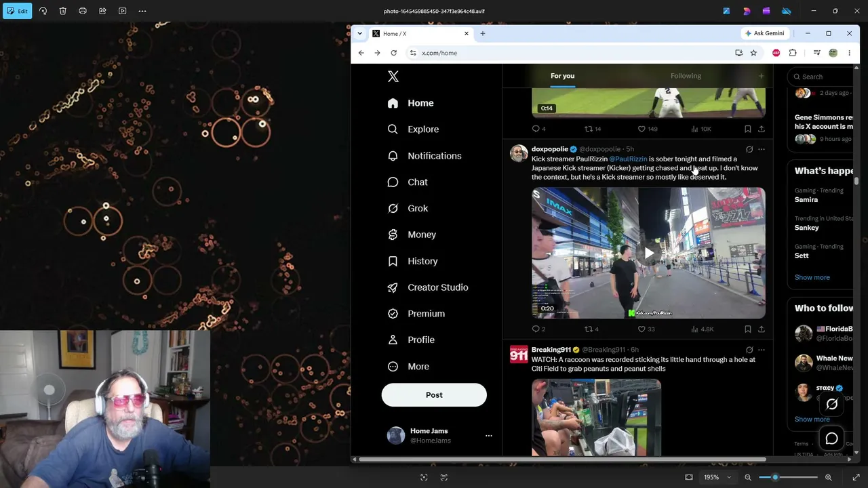
Task: Open Grok in X sidebar
Action: click(408, 208)
